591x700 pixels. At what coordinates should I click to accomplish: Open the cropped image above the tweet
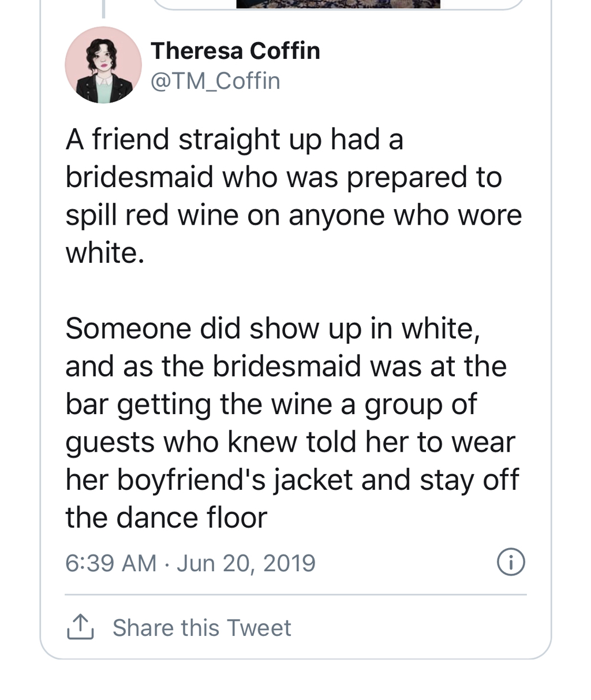tap(338, 3)
